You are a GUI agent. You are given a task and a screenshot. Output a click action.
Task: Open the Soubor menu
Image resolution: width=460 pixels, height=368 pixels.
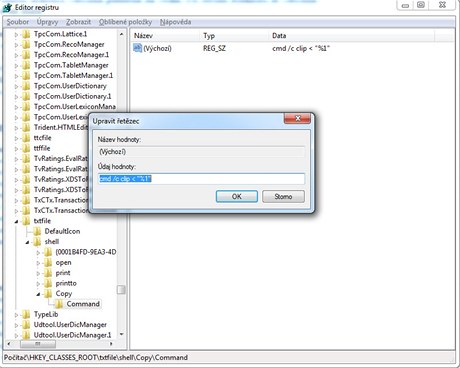point(18,22)
